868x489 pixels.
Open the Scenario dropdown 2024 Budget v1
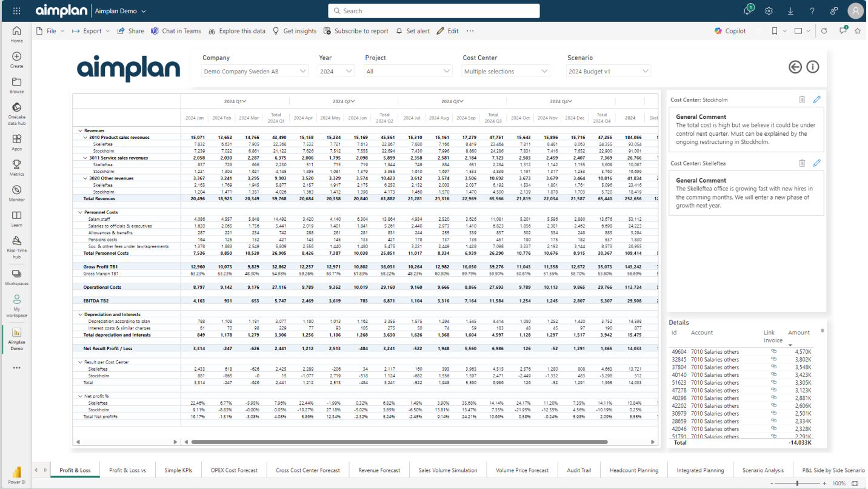(608, 72)
